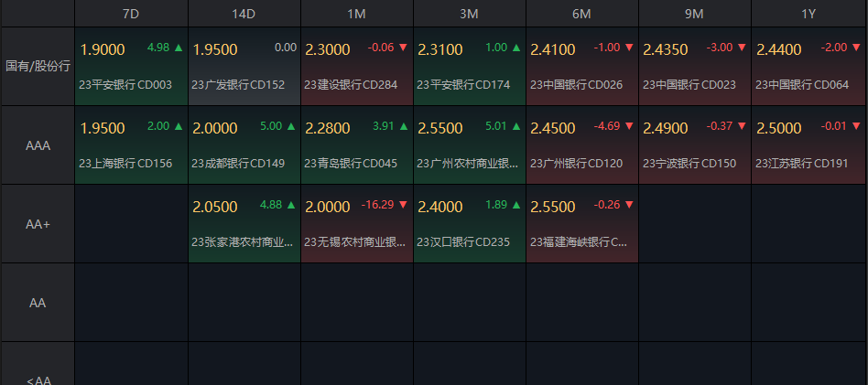Click the 5.01 change value
The width and height of the screenshot is (868, 385).
(x=496, y=126)
